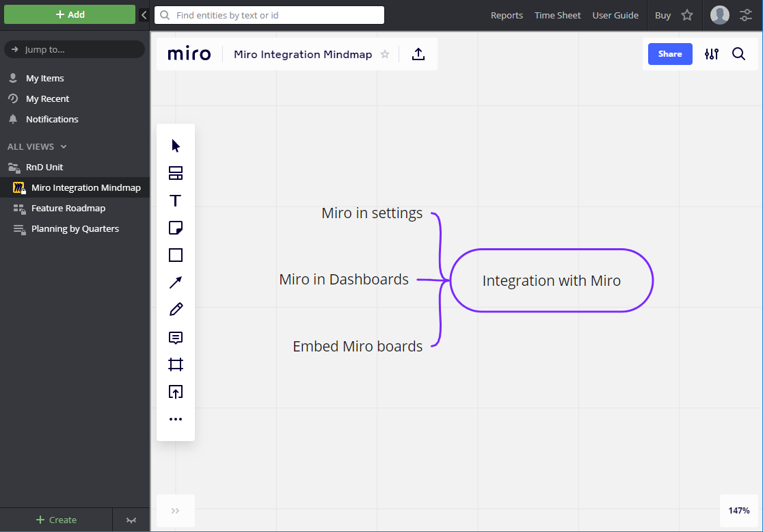
Task: Select the Frame tool
Action: click(x=176, y=364)
